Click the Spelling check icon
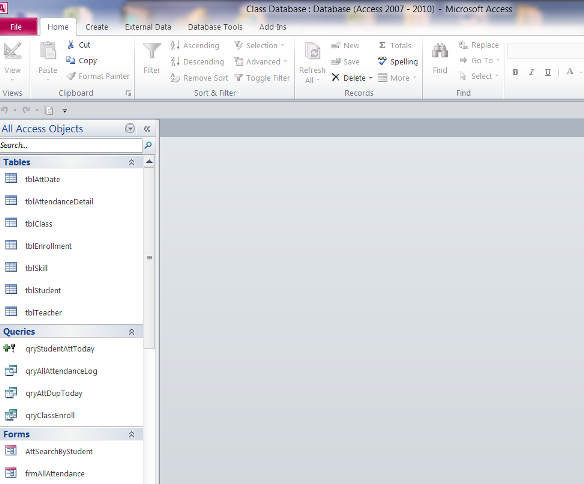Viewport: 584px width, 484px height. pos(382,61)
